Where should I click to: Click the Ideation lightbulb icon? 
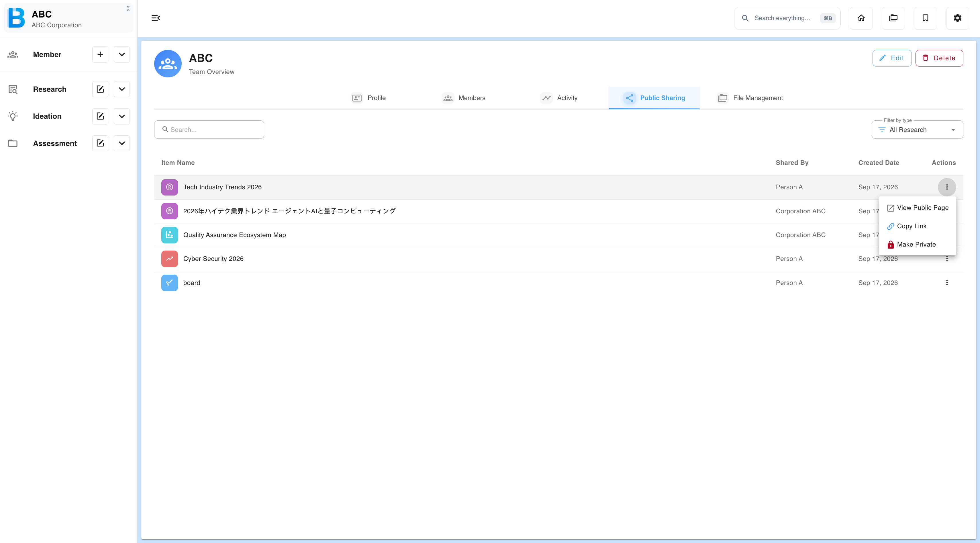[x=13, y=116]
